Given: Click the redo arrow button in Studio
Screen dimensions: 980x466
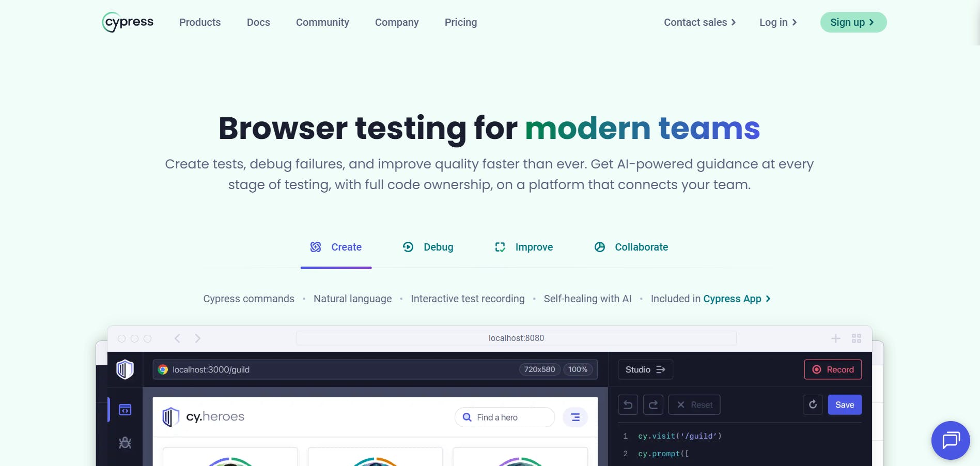Looking at the screenshot, I should tap(653, 405).
